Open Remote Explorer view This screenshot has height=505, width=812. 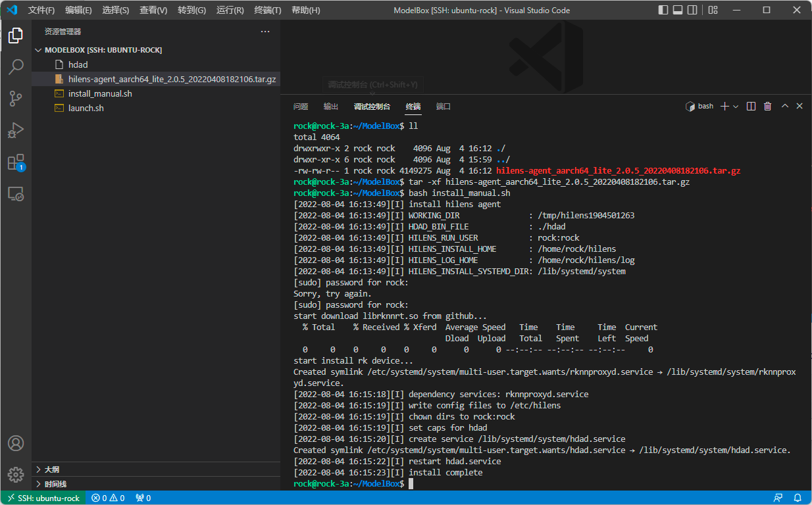(x=16, y=194)
